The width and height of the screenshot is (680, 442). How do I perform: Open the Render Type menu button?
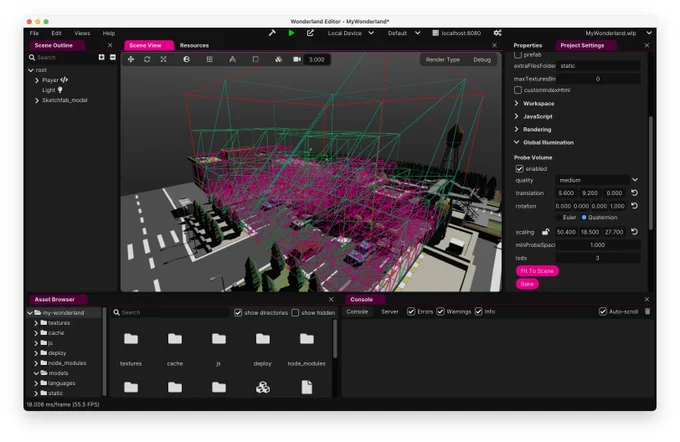443,59
